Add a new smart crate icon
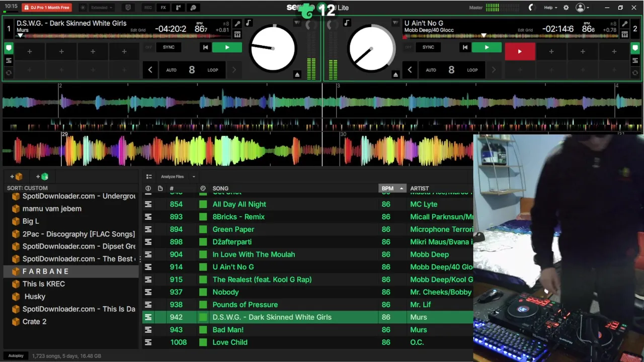The width and height of the screenshot is (644, 362). 42,176
